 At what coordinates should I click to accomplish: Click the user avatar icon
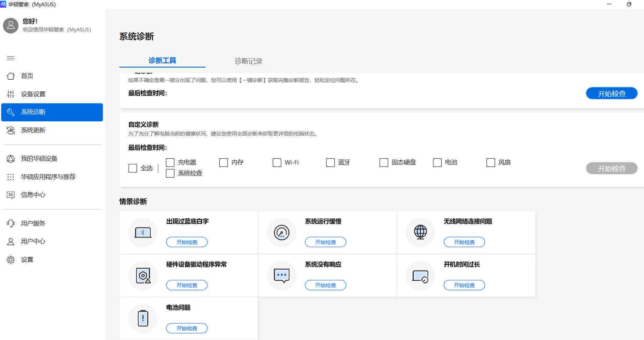(11, 26)
